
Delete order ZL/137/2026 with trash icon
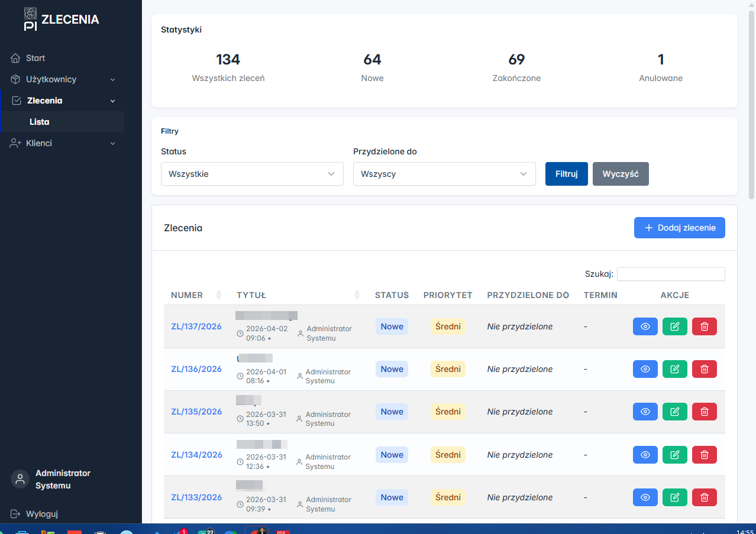pyautogui.click(x=704, y=326)
